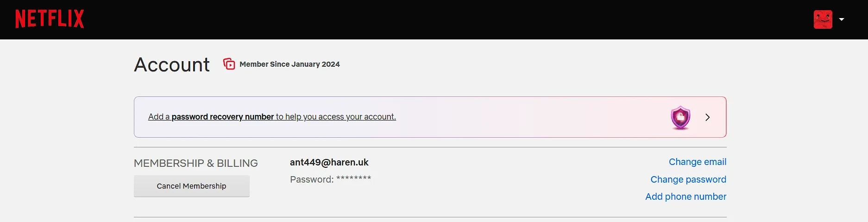This screenshot has height=222, width=868.
Task: Click the ant449@haren.uk email address
Action: tap(329, 162)
